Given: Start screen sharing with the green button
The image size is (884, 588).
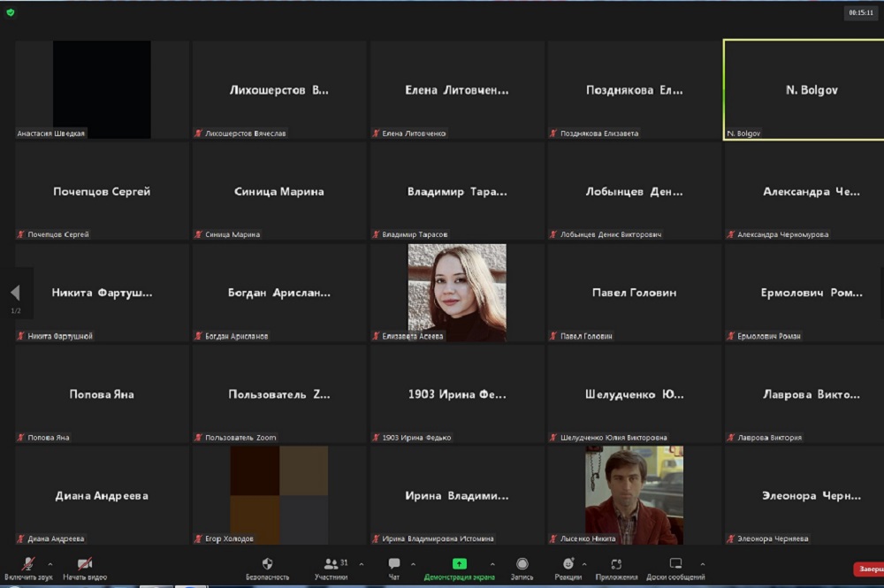Looking at the screenshot, I should click(x=459, y=564).
